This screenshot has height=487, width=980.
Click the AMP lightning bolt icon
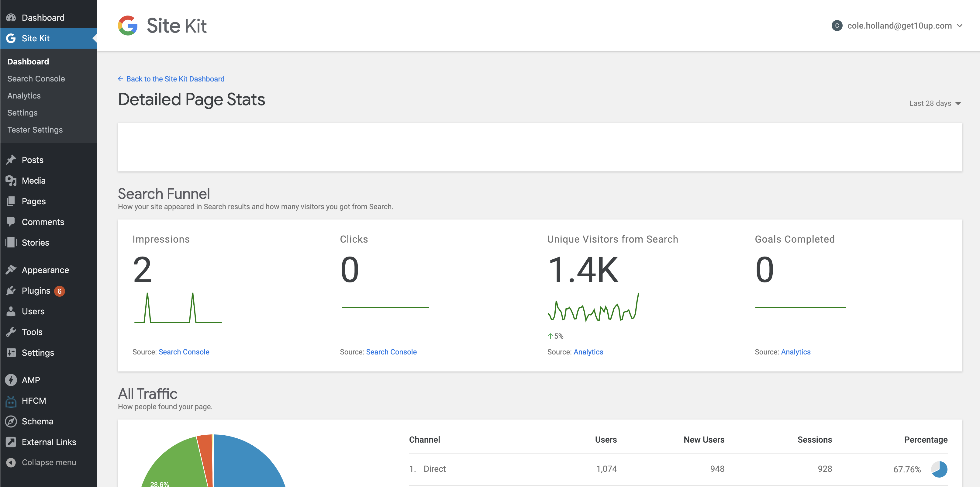(x=11, y=380)
